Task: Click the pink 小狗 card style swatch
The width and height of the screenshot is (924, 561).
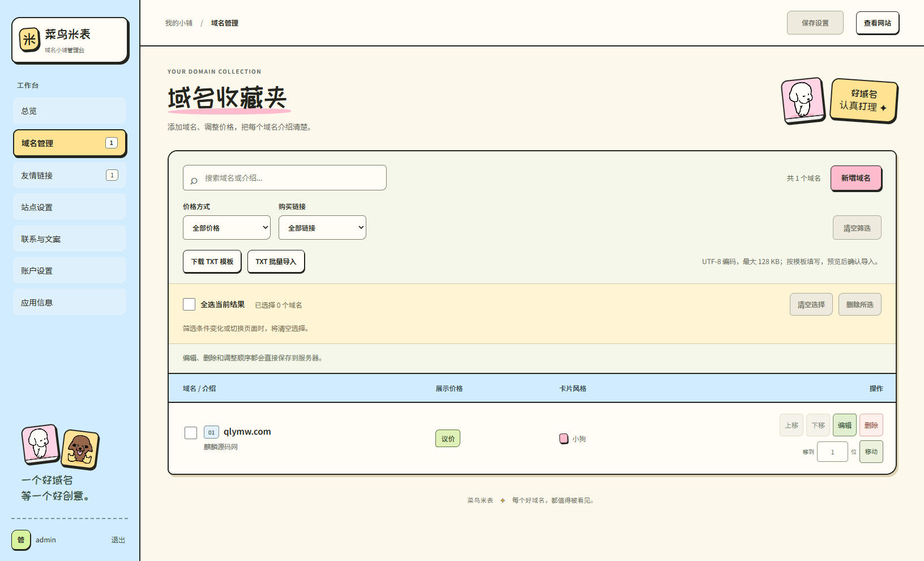Action: coord(564,439)
